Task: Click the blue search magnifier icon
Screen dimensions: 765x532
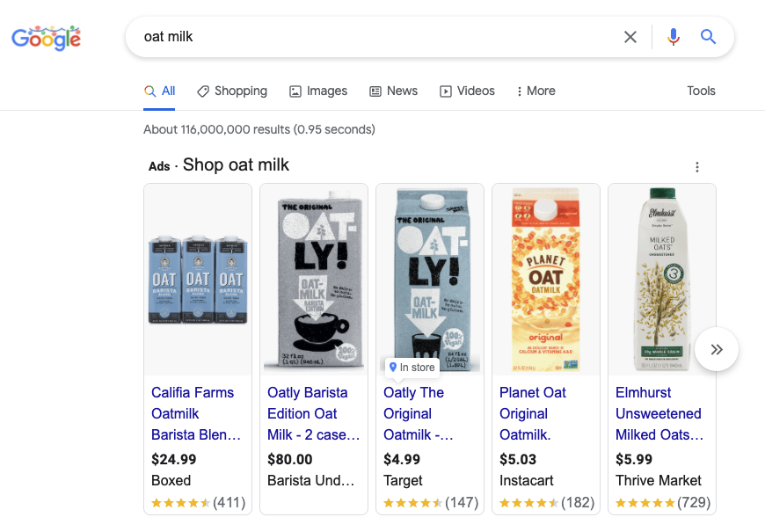Action: pos(708,37)
